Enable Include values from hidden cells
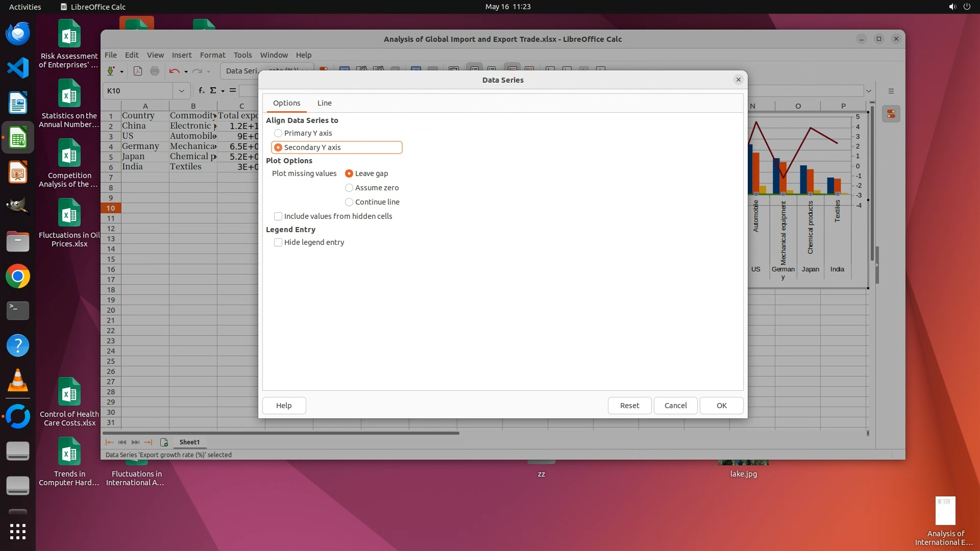Image resolution: width=980 pixels, height=551 pixels. (x=278, y=216)
